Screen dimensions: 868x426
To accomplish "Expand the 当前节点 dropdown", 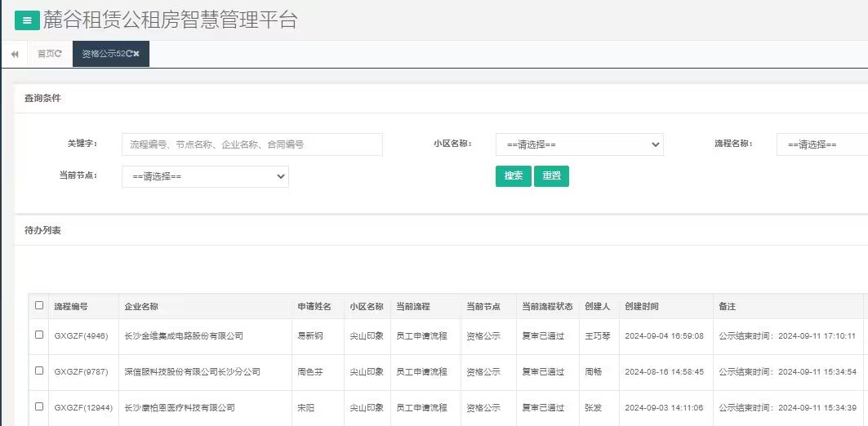I will [205, 176].
